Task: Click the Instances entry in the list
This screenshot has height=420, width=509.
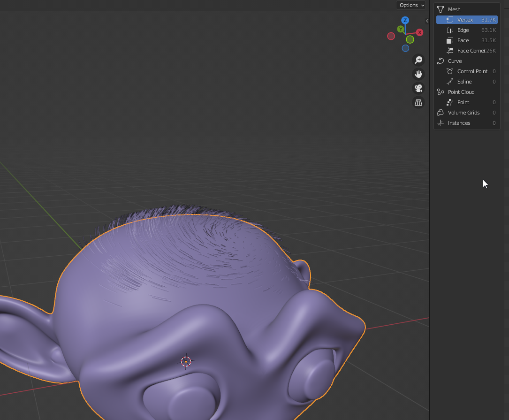Action: point(459,123)
